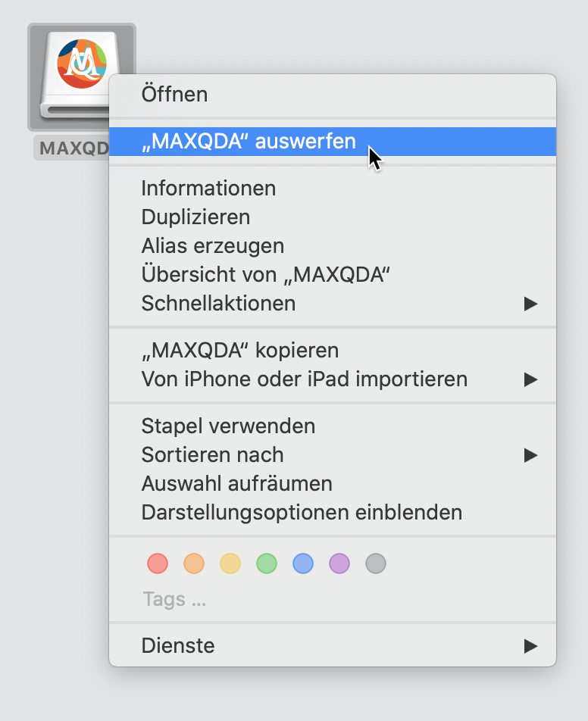The image size is (588, 721).
Task: Apply the blue tag color
Action: click(303, 563)
